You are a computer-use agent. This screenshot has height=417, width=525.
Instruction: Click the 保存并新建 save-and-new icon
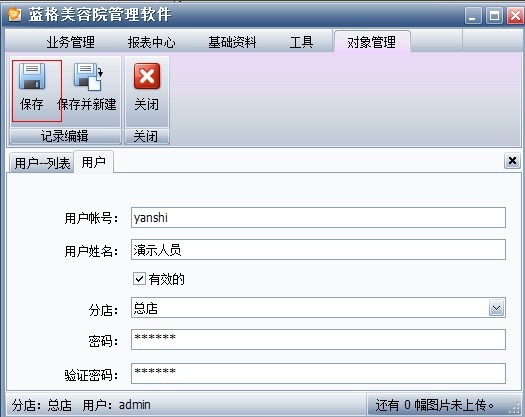[88, 77]
